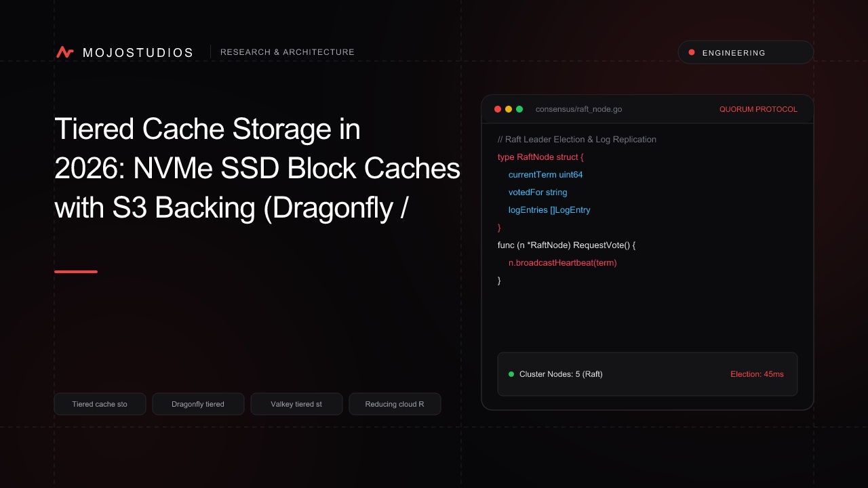Click the green cluster status dot

click(x=511, y=374)
